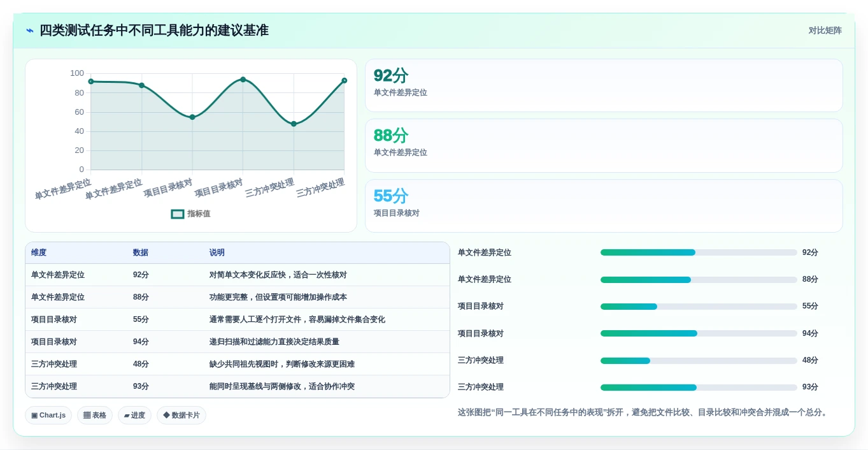Click the title 四类测试任务中不同工具能力的建议基准
Viewport: 868px width, 450px height.
click(x=154, y=31)
